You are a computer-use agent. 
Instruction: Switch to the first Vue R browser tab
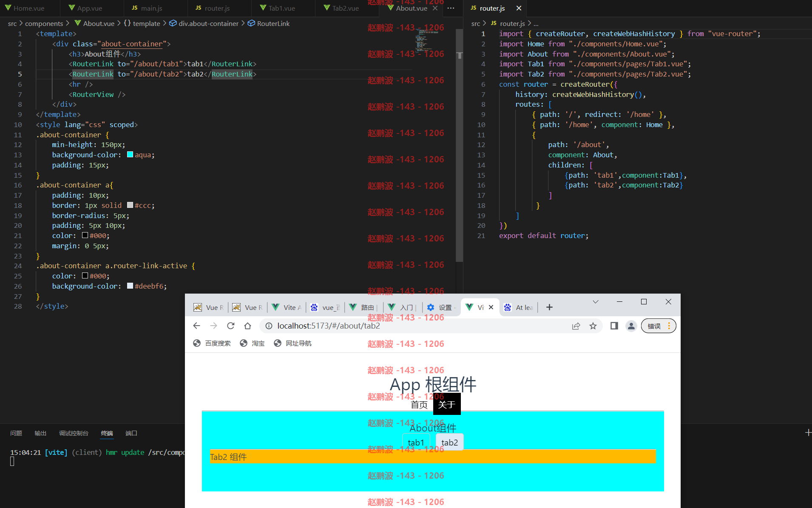(x=208, y=307)
